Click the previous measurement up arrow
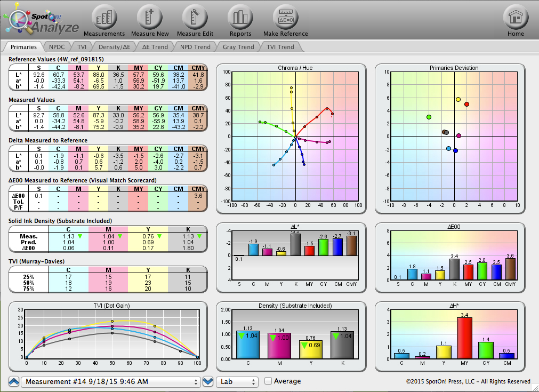Image resolution: width=539 pixels, height=392 pixels. click(x=14, y=381)
